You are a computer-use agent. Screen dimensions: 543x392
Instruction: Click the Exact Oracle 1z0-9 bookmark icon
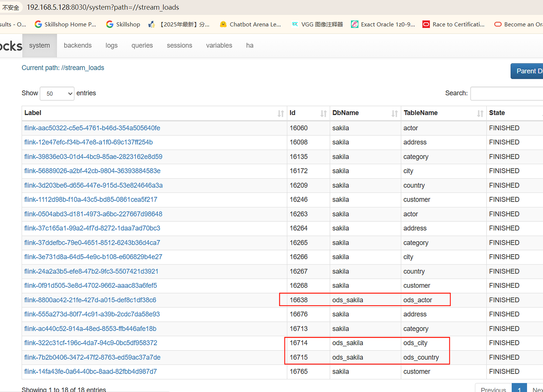pyautogui.click(x=354, y=24)
